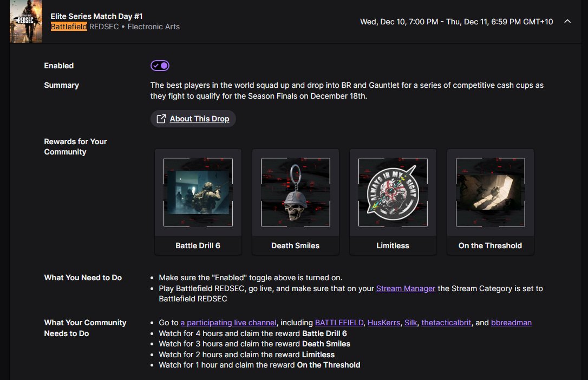588x380 pixels.
Task: Visit the Silk channel link
Action: tap(410, 323)
